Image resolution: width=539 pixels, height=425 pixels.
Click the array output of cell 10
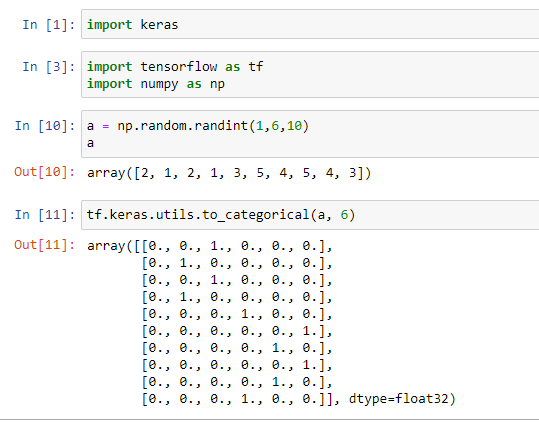tap(229, 173)
